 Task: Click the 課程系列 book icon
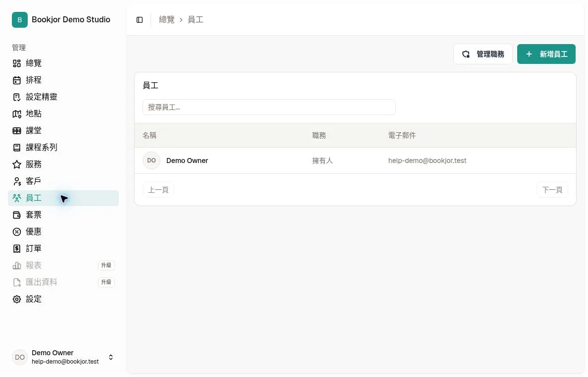click(x=16, y=148)
